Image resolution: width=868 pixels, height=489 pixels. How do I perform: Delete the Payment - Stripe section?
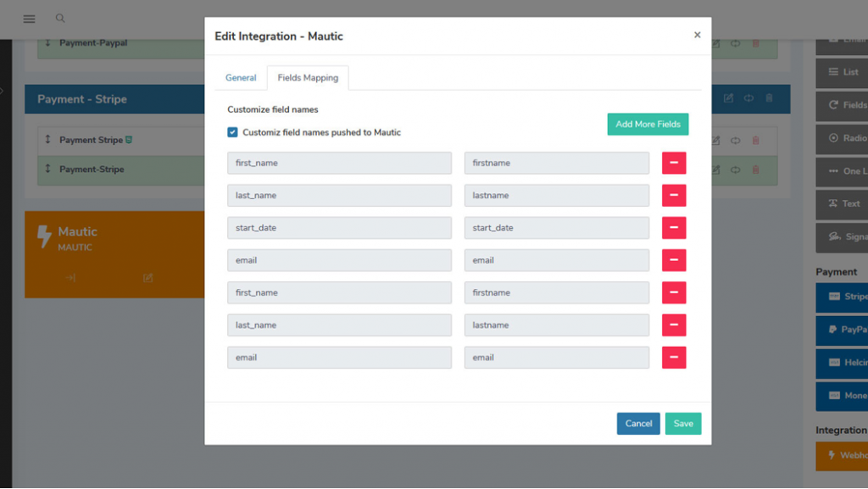point(769,98)
